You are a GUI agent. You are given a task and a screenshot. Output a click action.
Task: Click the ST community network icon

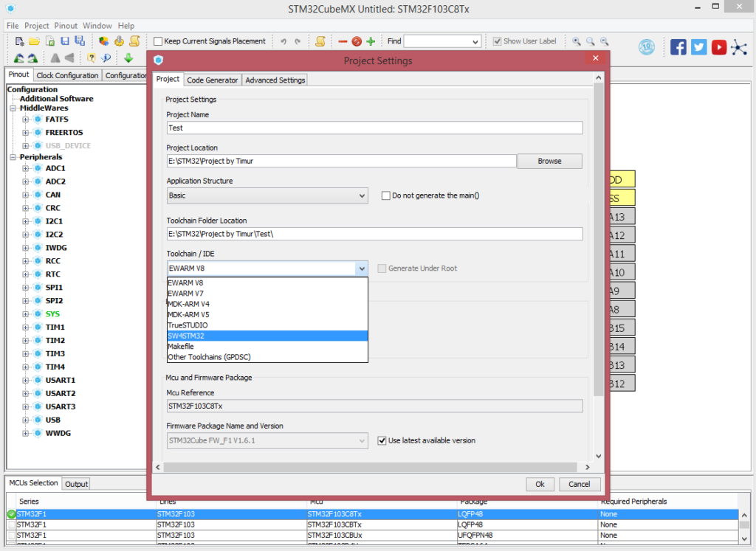738,47
